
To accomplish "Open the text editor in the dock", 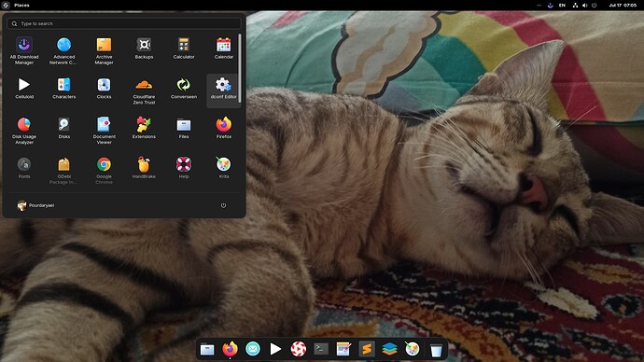I will point(343,349).
